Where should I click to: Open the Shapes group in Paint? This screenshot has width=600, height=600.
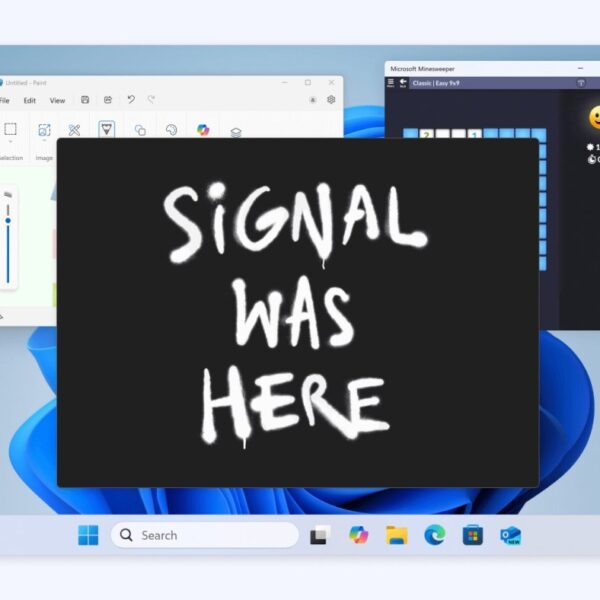[140, 130]
